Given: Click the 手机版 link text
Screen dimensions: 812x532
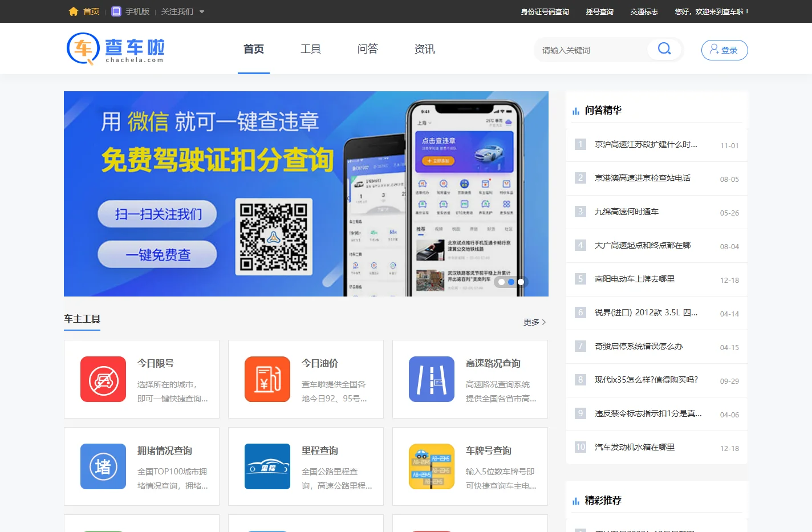Looking at the screenshot, I should coord(137,11).
